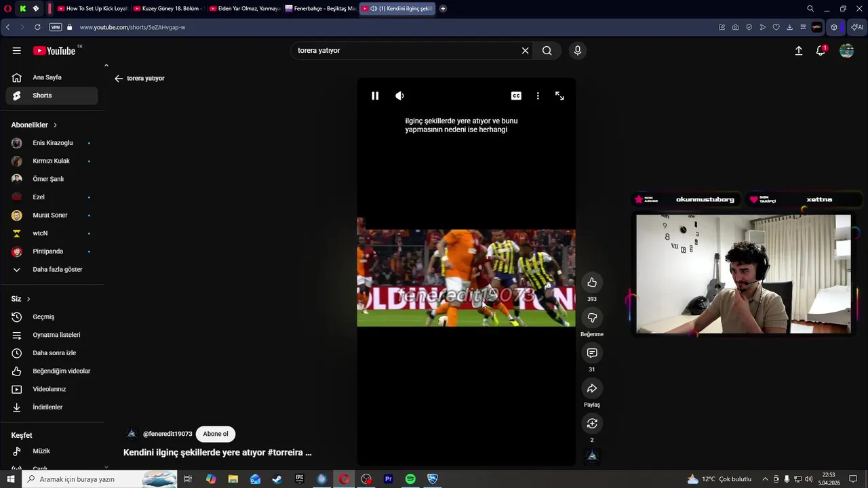Open Ezel subscription channel
This screenshot has height=488, width=868.
52,197
